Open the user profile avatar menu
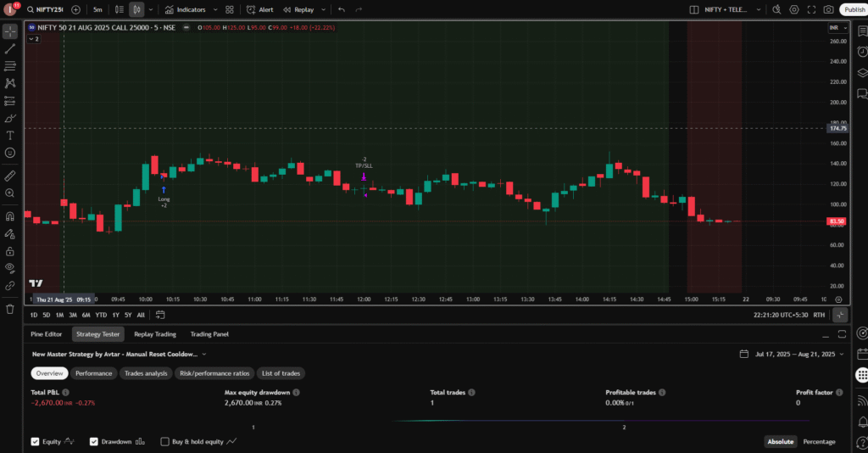 point(10,9)
